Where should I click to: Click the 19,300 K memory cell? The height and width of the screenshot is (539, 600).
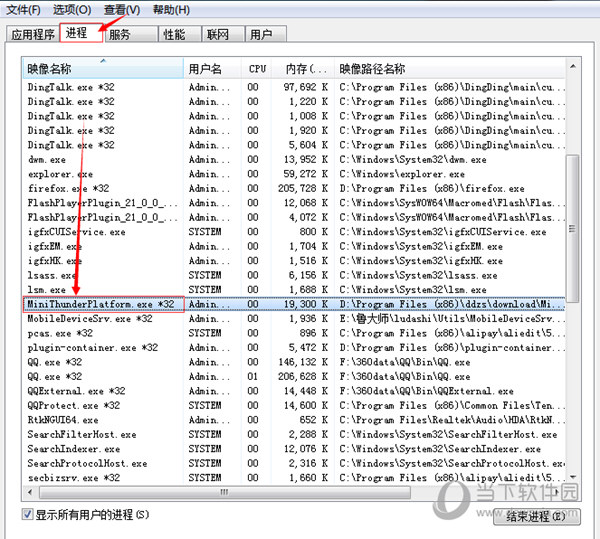[306, 304]
